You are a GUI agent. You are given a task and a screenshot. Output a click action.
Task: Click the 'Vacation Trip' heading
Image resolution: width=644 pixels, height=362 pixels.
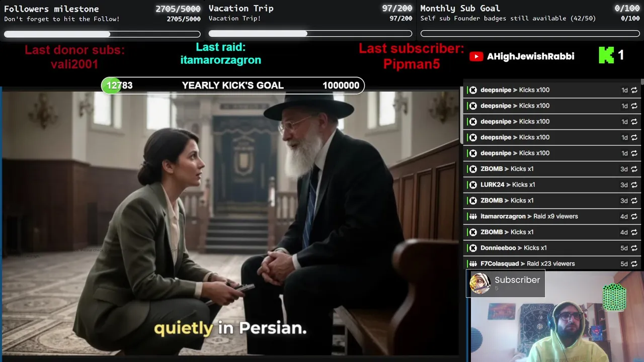tap(241, 8)
